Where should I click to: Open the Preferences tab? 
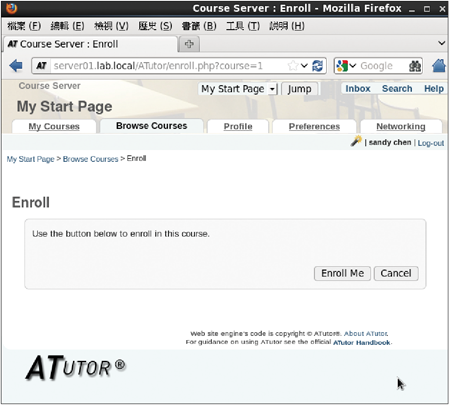coord(314,127)
